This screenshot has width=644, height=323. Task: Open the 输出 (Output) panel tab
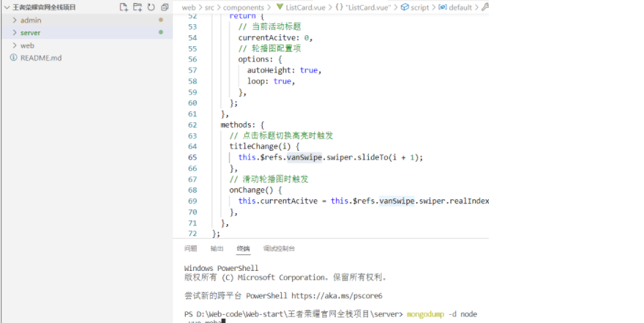coord(217,248)
